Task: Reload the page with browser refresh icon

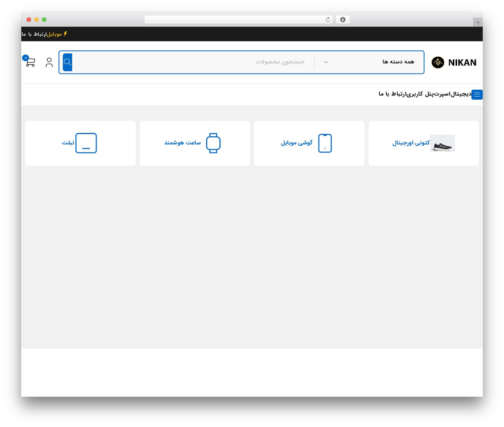Action: coord(328,20)
